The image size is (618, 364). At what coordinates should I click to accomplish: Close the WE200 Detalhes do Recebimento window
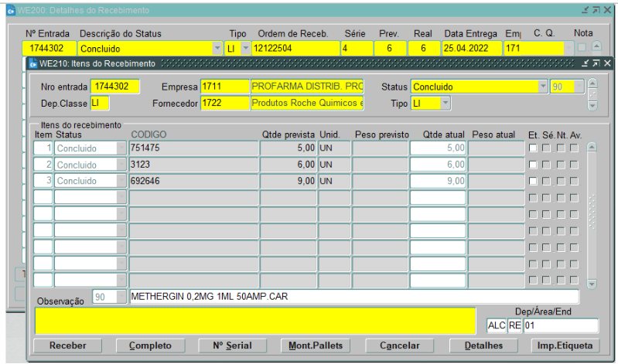[x=607, y=10]
